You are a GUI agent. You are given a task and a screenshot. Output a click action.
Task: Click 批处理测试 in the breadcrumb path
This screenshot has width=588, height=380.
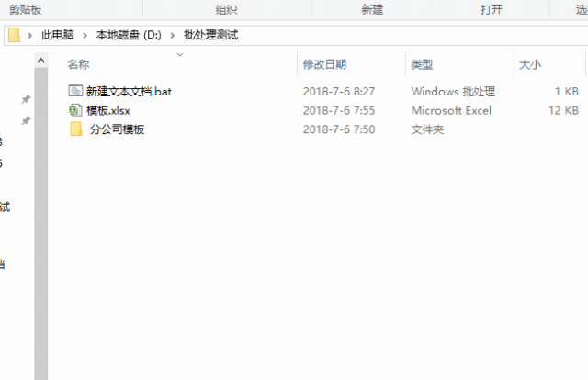click(x=210, y=35)
